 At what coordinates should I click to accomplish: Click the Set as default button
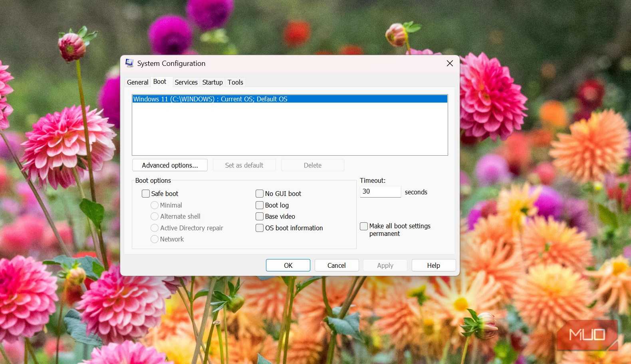click(244, 165)
